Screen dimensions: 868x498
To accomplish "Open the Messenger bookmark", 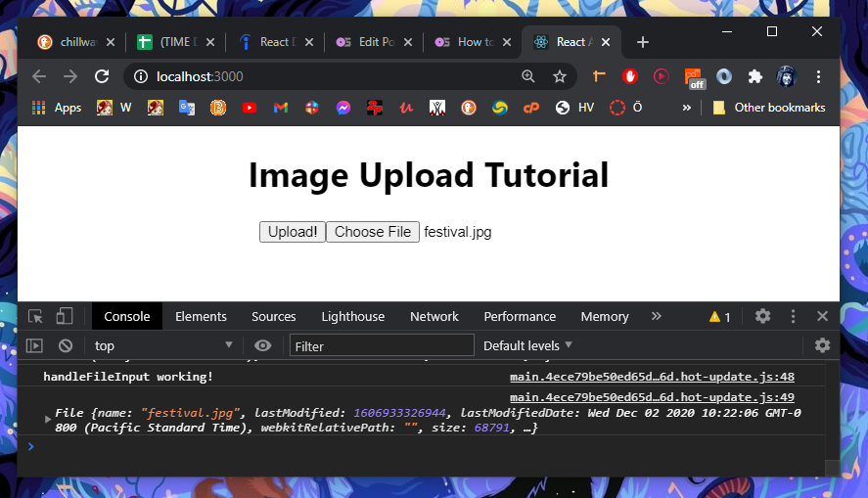I will click(343, 108).
